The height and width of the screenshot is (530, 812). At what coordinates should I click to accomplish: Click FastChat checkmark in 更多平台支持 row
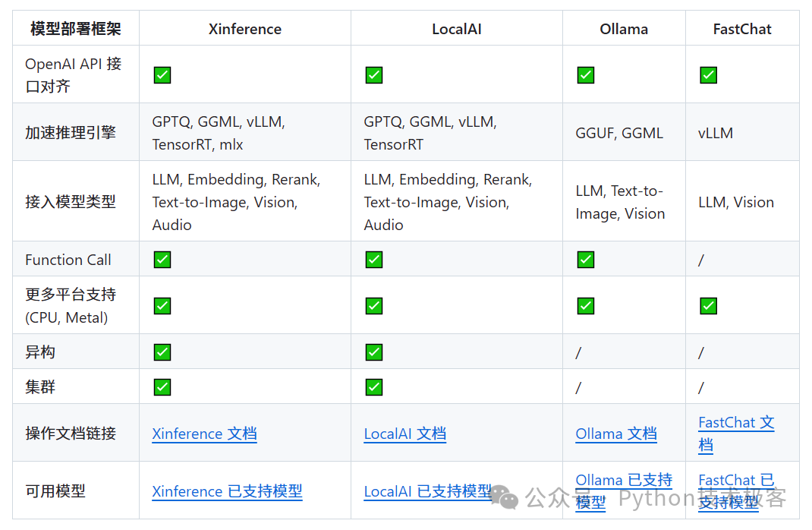pos(709,306)
